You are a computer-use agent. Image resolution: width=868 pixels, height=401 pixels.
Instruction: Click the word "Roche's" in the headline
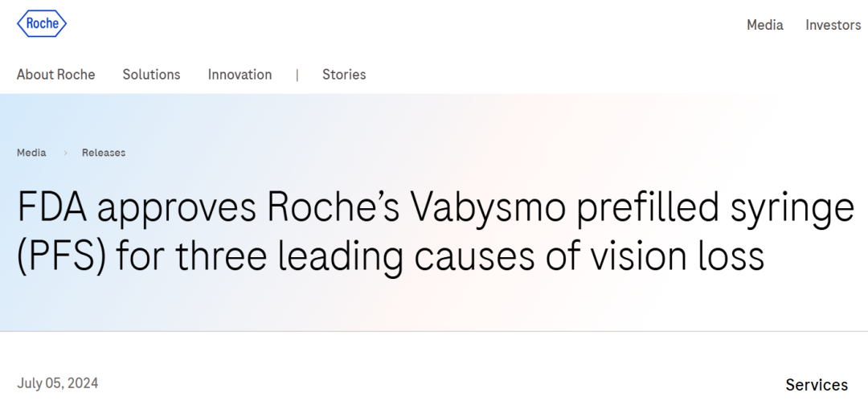tap(333, 209)
